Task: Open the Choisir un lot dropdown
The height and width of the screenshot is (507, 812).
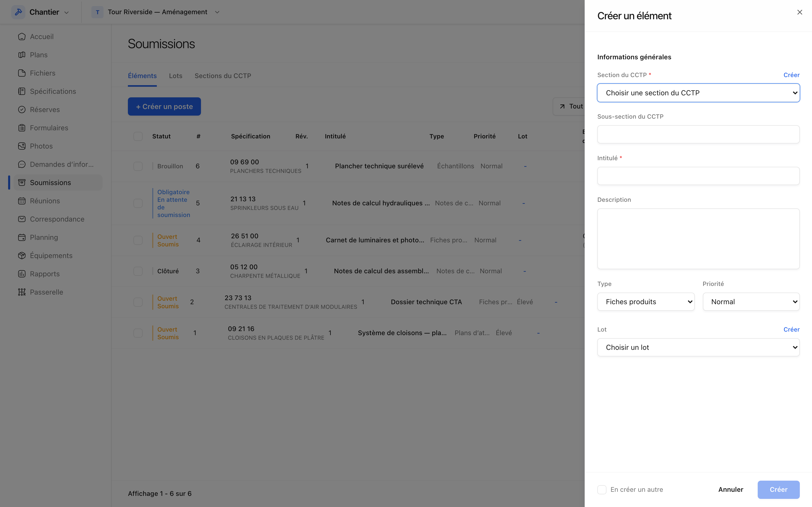Action: [x=698, y=347]
